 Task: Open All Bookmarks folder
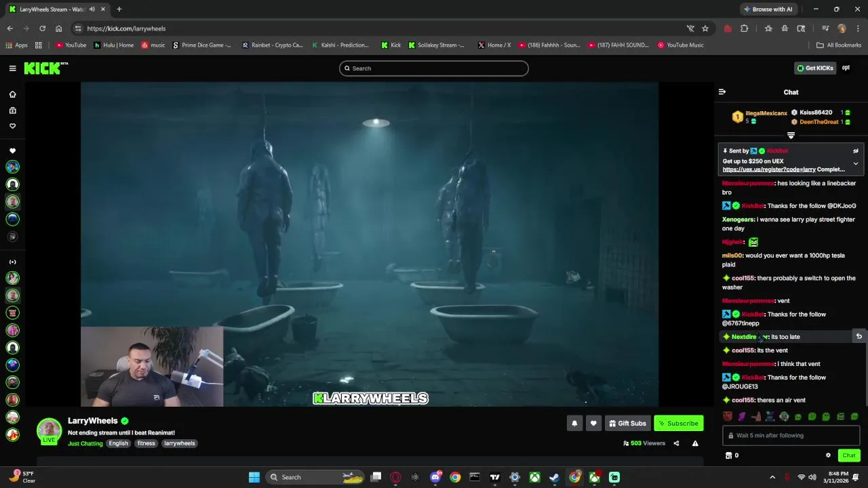(839, 45)
